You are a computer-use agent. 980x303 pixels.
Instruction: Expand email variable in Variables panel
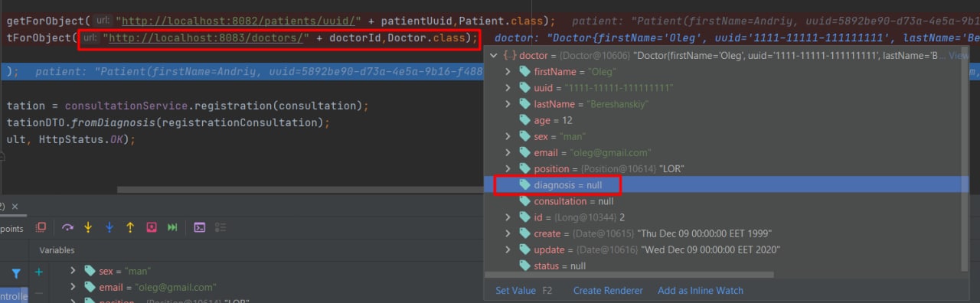73,287
